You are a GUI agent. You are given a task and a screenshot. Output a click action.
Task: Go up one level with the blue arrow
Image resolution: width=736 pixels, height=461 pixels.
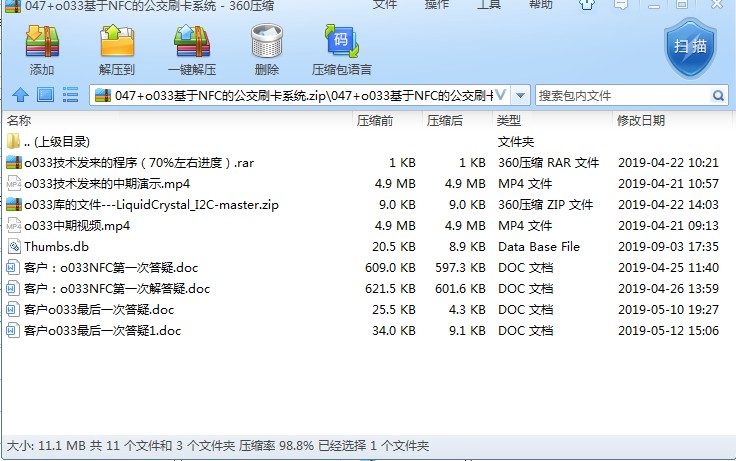coord(20,95)
